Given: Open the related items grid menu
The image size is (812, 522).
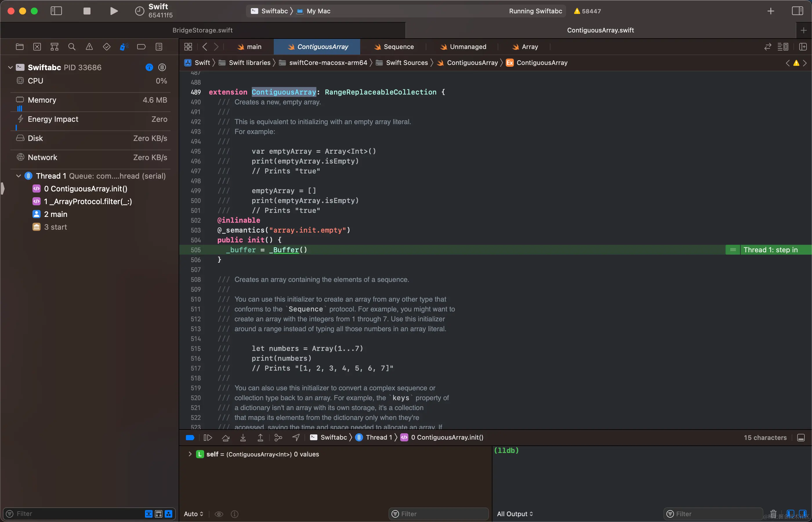Looking at the screenshot, I should 188,47.
